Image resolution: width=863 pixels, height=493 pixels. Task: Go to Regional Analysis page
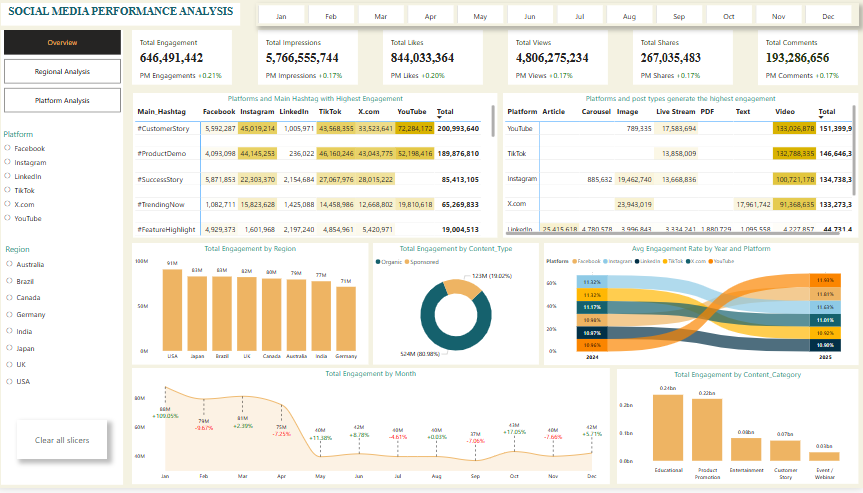click(62, 72)
